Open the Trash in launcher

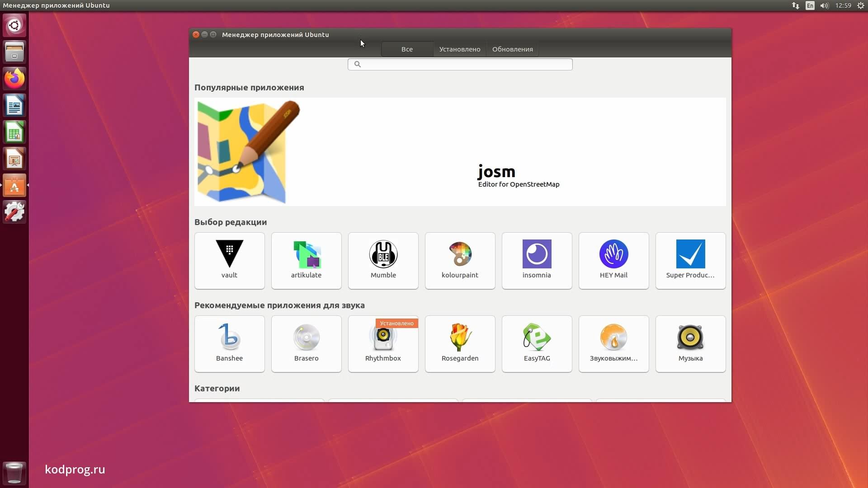[14, 473]
